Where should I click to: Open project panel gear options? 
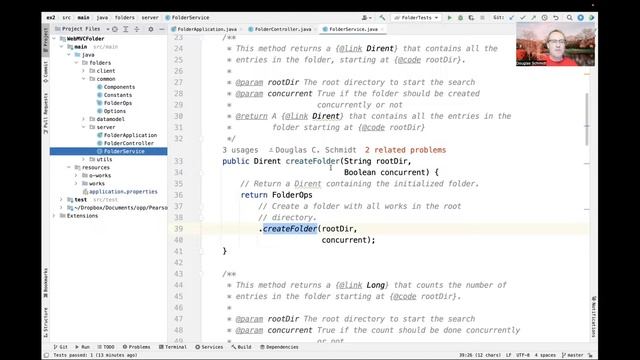tap(151, 29)
